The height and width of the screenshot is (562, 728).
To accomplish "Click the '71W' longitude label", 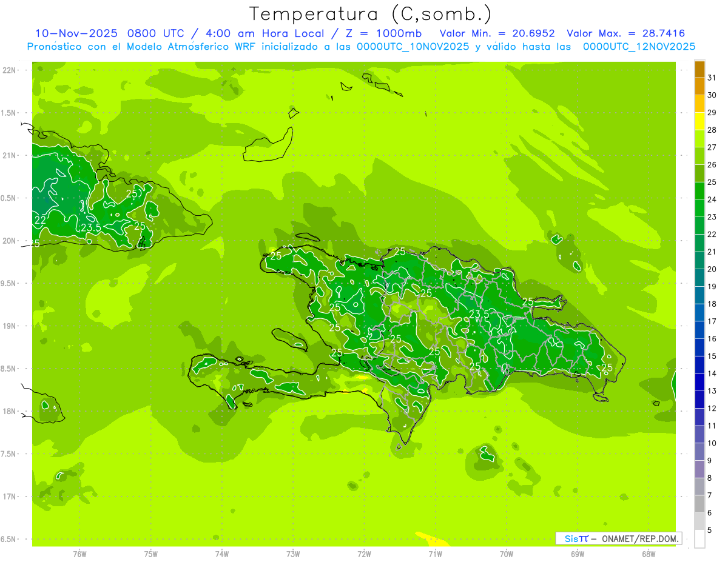I will pos(435,554).
